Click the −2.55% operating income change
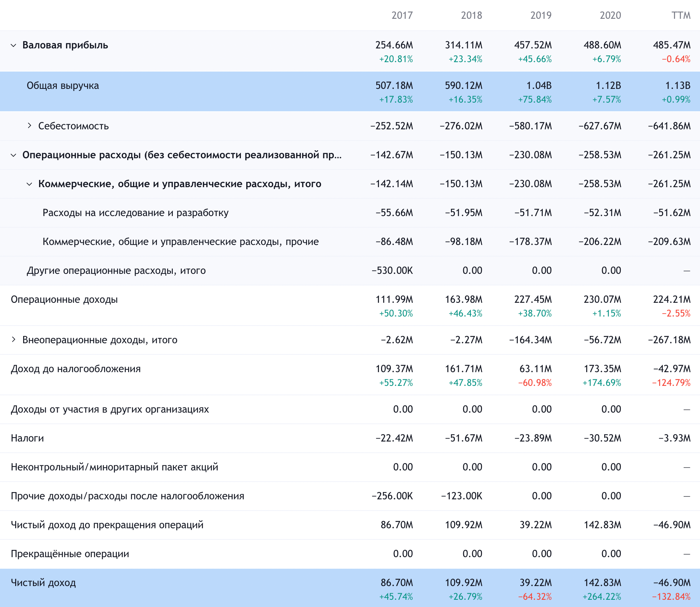Viewport: 700px width, 607px height. coord(676,313)
